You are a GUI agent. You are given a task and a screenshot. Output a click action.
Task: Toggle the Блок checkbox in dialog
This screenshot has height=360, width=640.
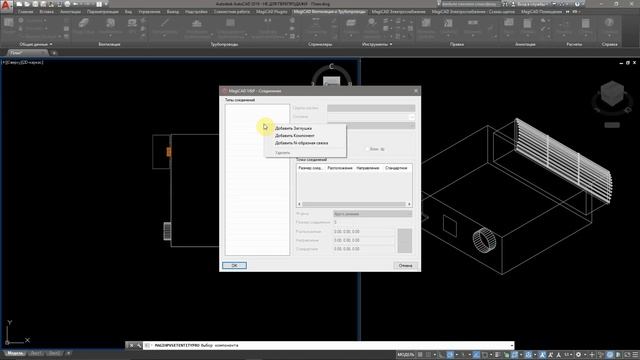(368, 149)
